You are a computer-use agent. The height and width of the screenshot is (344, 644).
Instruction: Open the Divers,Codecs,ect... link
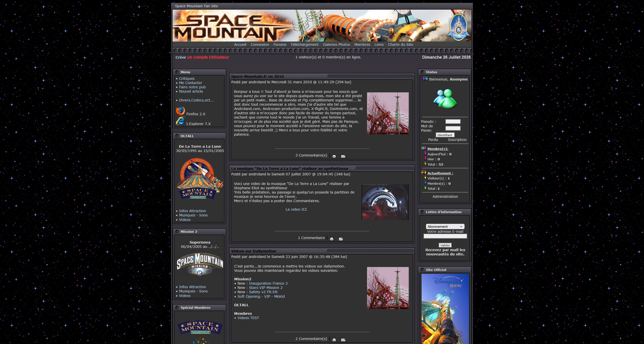pyautogui.click(x=196, y=100)
